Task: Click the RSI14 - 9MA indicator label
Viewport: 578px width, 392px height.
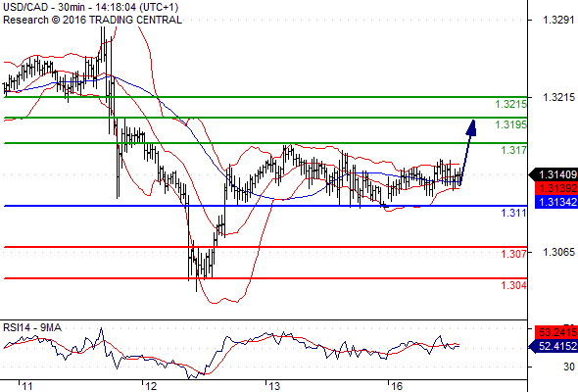Action: point(32,327)
